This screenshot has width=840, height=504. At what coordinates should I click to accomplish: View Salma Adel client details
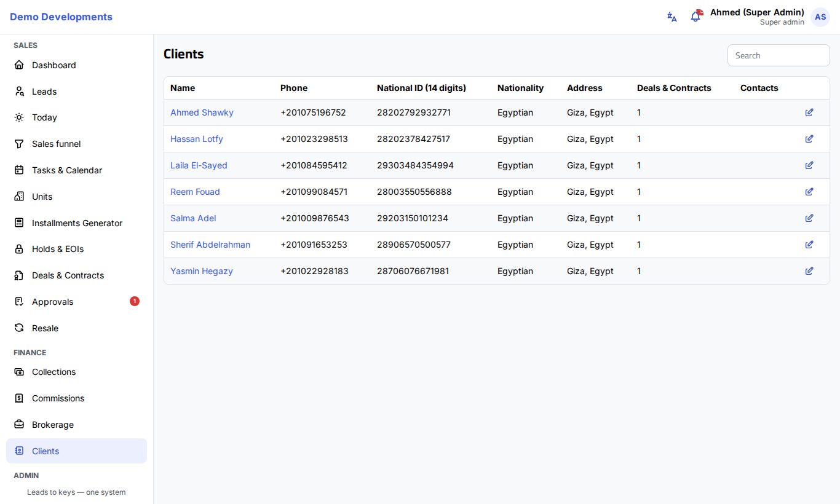(193, 218)
